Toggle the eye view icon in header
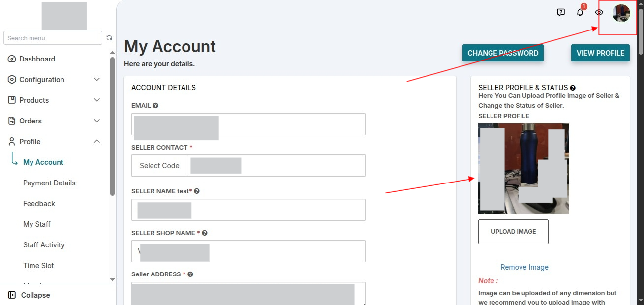The height and width of the screenshot is (305, 644). click(599, 12)
